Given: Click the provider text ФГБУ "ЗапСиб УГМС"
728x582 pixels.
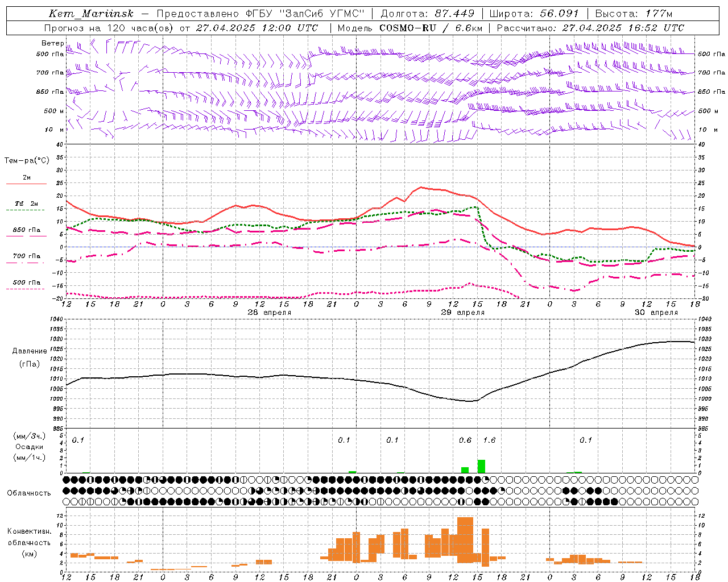Looking at the screenshot, I should click(x=305, y=14).
